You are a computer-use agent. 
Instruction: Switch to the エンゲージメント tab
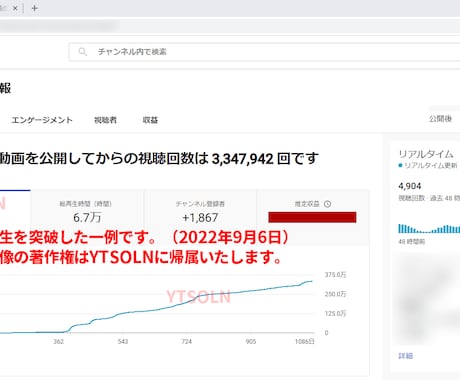coord(42,120)
